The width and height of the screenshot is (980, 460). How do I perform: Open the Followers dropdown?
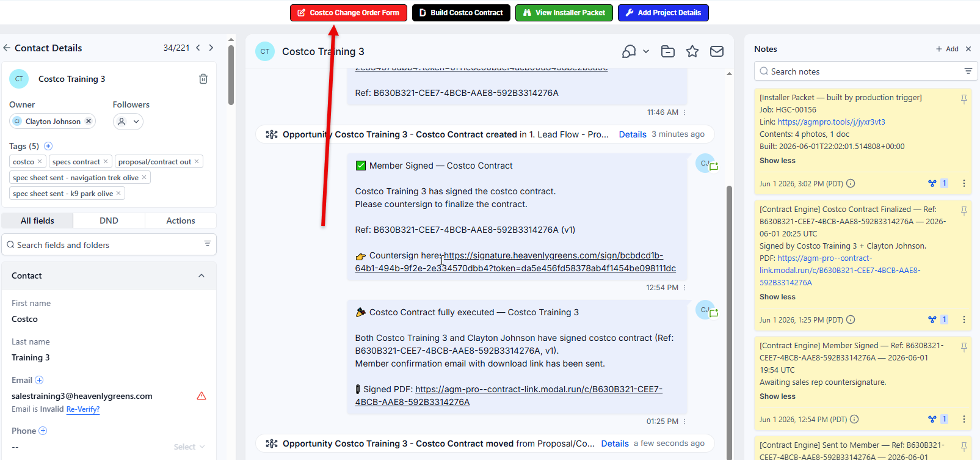tap(128, 122)
